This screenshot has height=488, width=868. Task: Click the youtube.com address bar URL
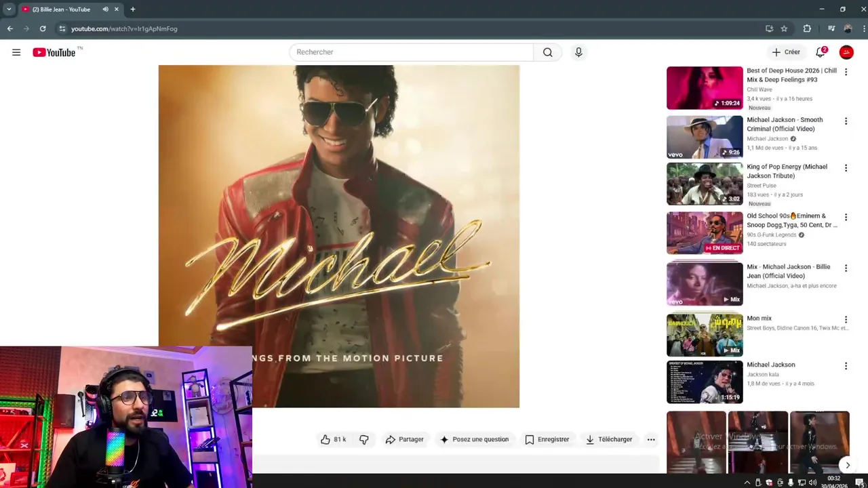pyautogui.click(x=124, y=28)
